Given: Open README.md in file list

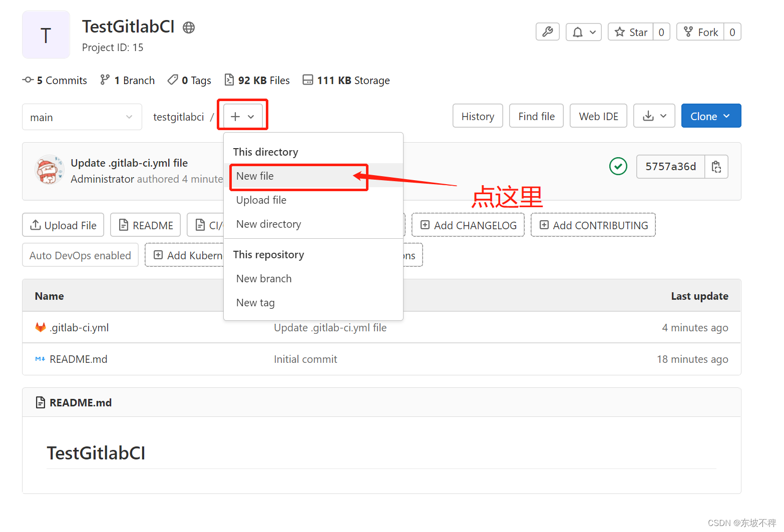Looking at the screenshot, I should tap(79, 359).
